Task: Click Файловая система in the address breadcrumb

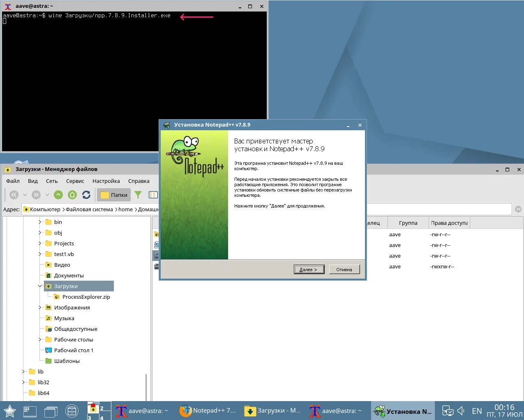Action: click(x=89, y=209)
